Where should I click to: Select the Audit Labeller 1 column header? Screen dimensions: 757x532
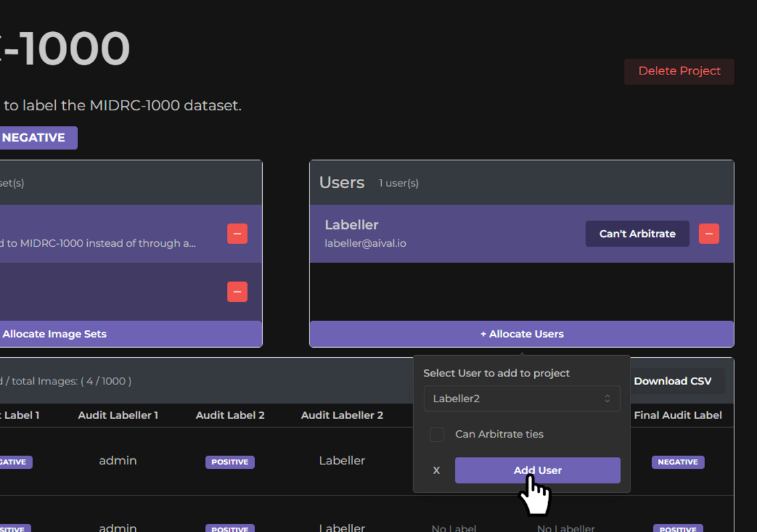[x=117, y=415]
